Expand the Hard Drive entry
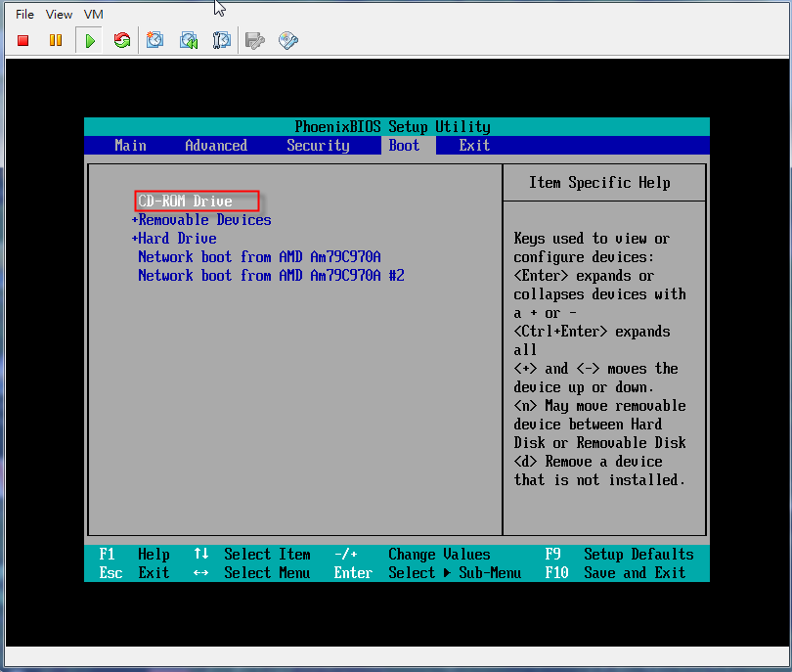 coord(174,238)
